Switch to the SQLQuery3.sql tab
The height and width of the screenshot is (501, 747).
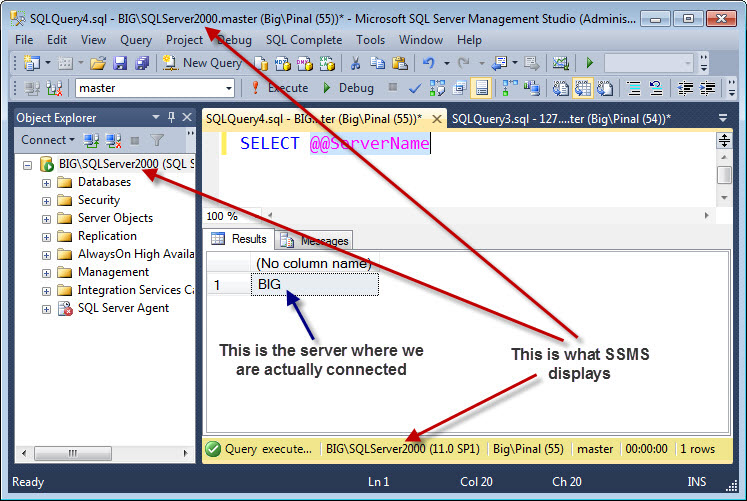[561, 119]
